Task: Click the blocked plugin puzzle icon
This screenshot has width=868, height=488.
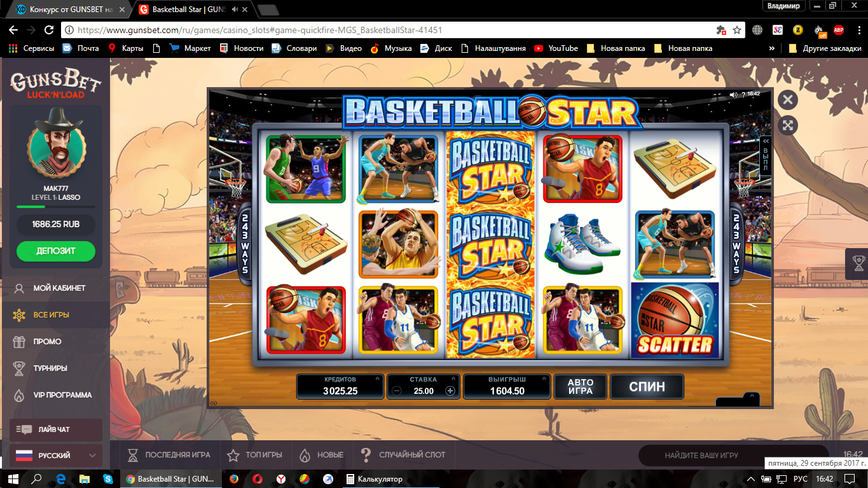Action: (x=720, y=30)
